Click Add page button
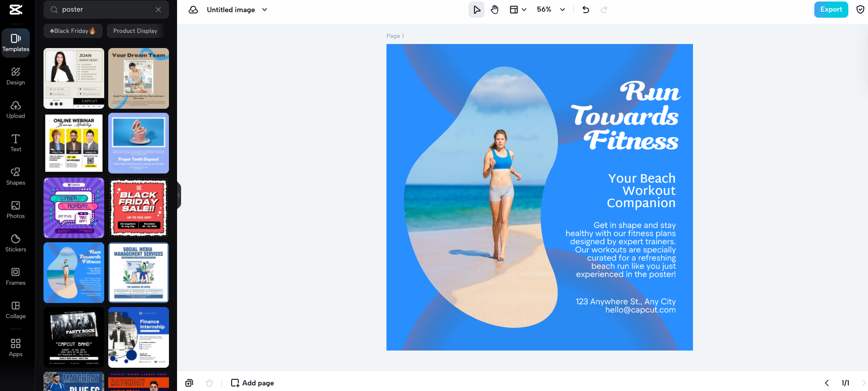 252,383
